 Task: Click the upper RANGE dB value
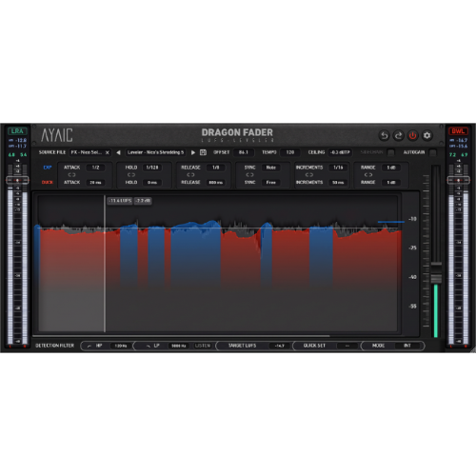pos(391,168)
